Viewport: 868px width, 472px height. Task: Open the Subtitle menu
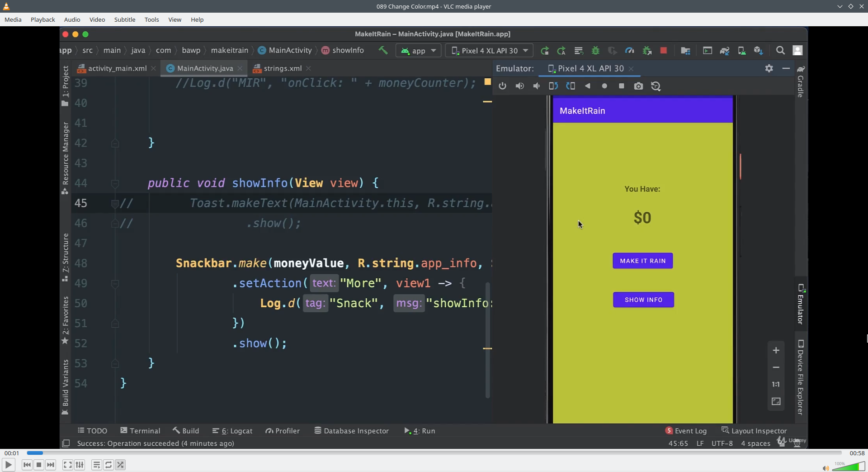[x=124, y=19]
